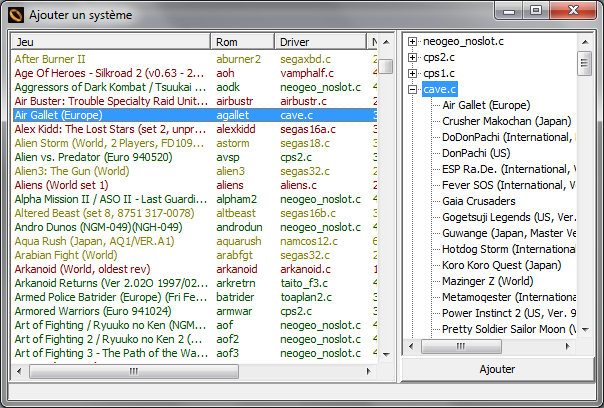Select Alpha Mission II / ASO II row

(195, 199)
